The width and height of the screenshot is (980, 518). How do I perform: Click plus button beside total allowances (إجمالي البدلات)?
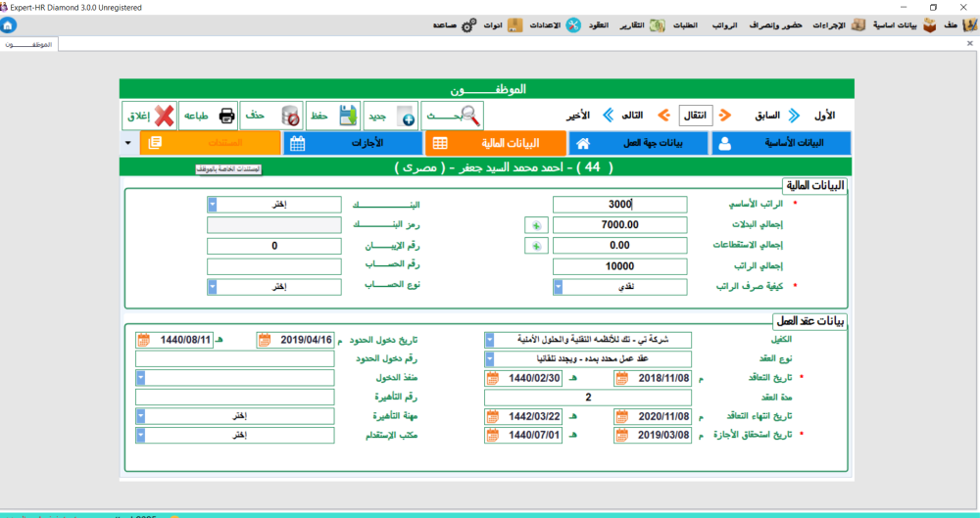pos(535,225)
